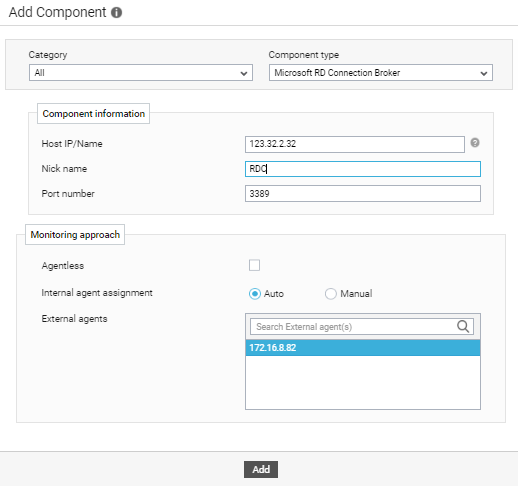Open the Category dropdown showing All
The image size is (518, 486).
click(x=141, y=73)
